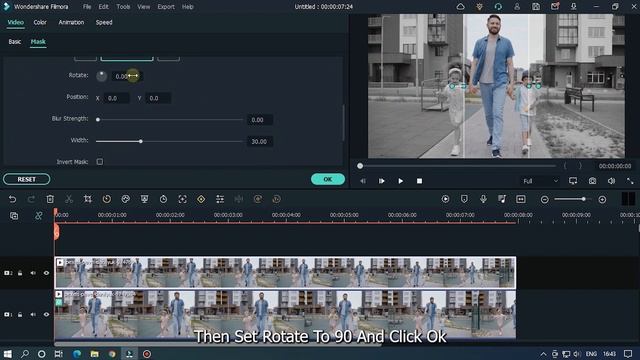Select the Split scissors tool

pos(69,199)
